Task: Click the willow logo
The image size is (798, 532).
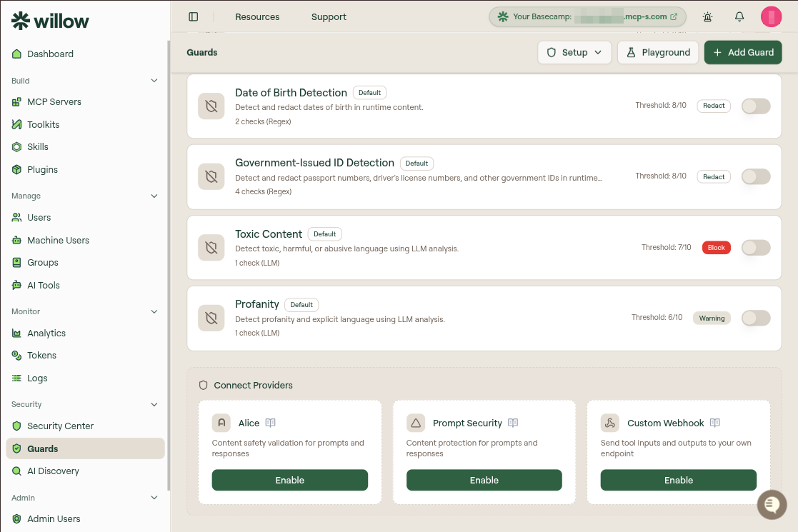Action: [50, 21]
